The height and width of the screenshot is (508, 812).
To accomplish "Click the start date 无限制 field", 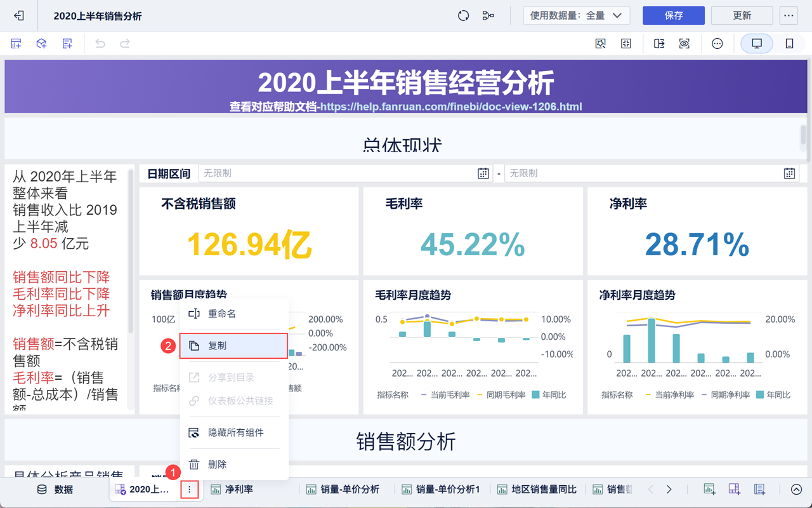I will [346, 173].
